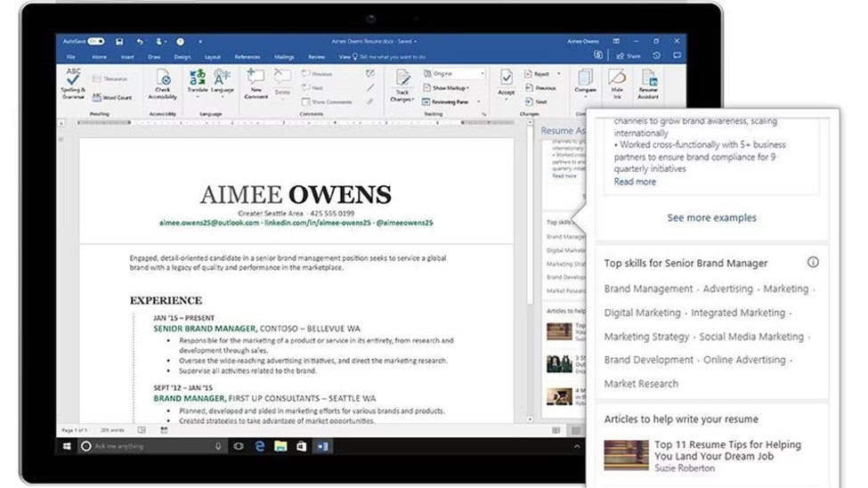Reject the tracked change

coord(538,74)
